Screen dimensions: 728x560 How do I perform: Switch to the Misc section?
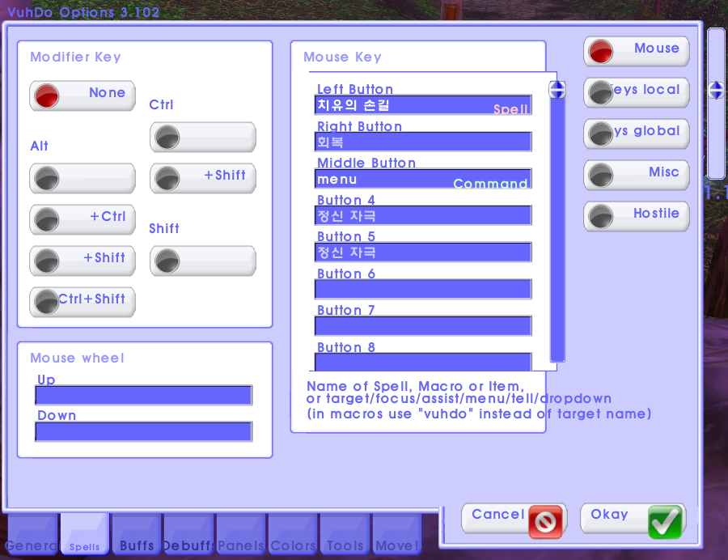click(x=636, y=175)
